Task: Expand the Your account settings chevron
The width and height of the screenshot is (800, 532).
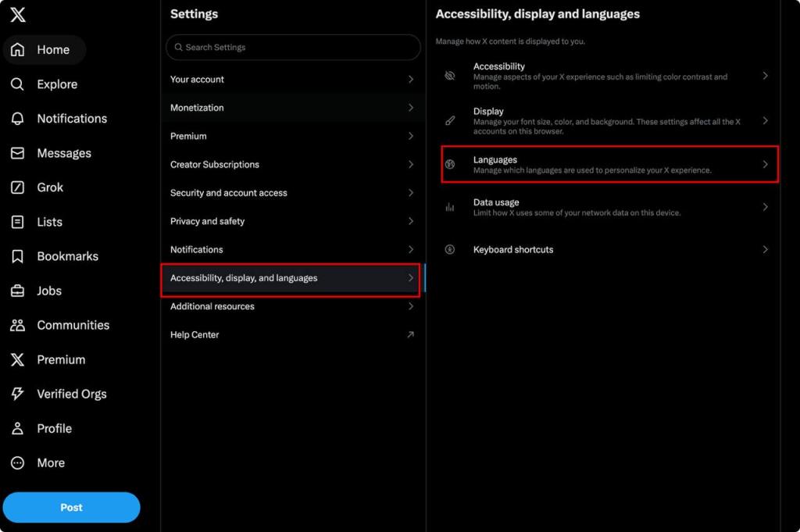Action: point(411,80)
